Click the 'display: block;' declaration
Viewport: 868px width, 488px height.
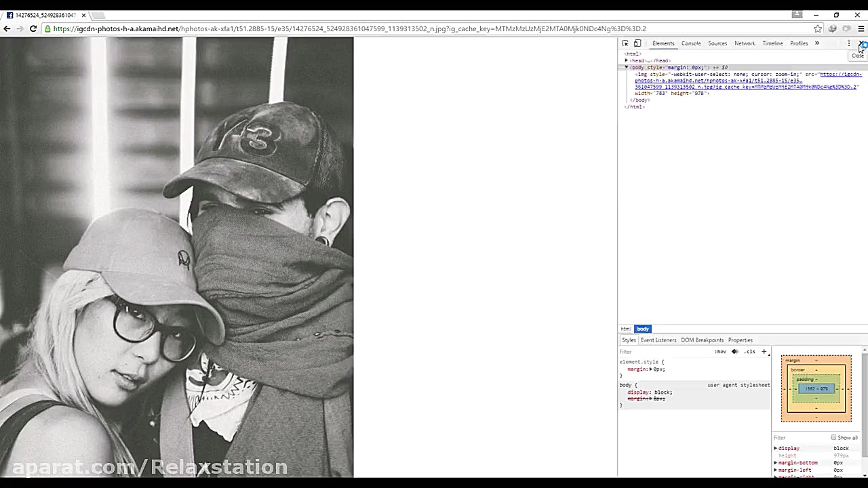650,392
